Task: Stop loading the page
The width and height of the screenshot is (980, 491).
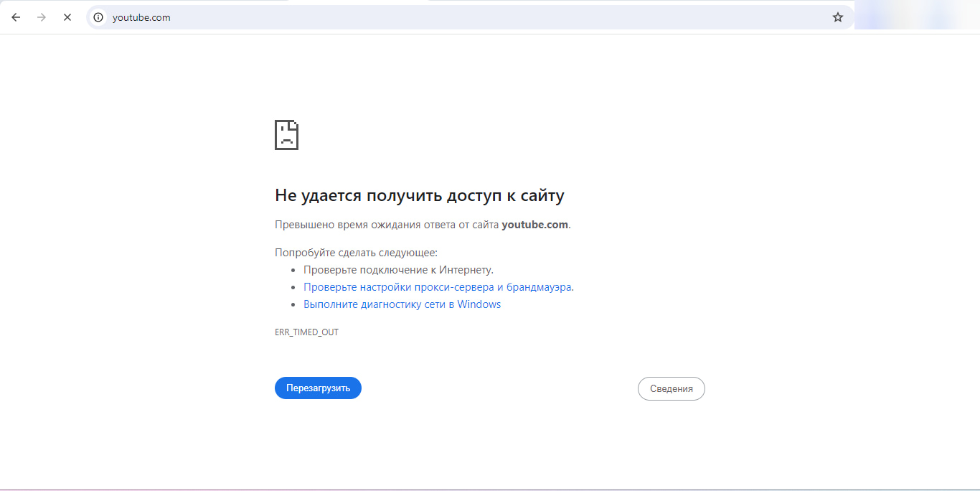Action: pyautogui.click(x=67, y=17)
